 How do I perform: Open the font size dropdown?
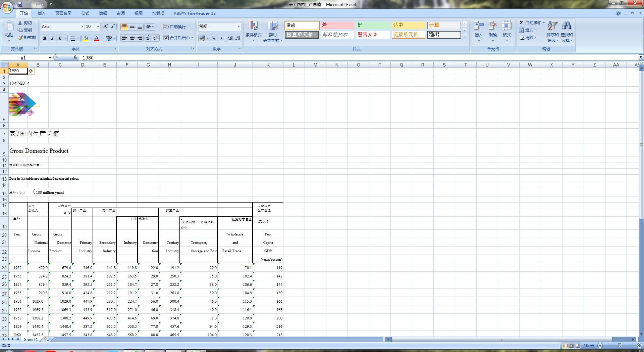click(x=98, y=27)
